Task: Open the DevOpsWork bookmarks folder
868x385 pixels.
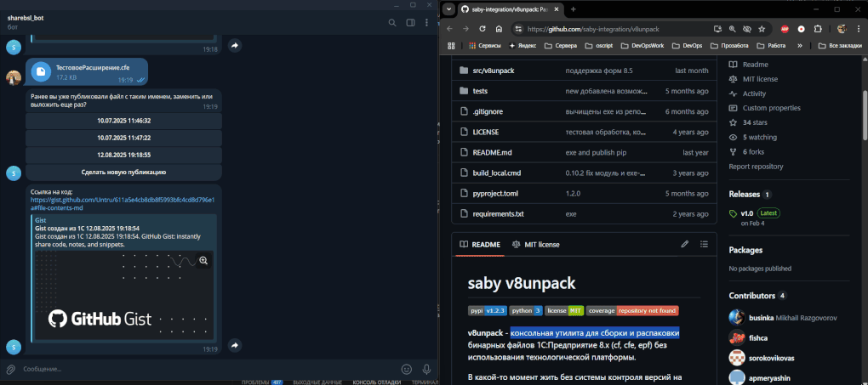Action: [x=642, y=45]
